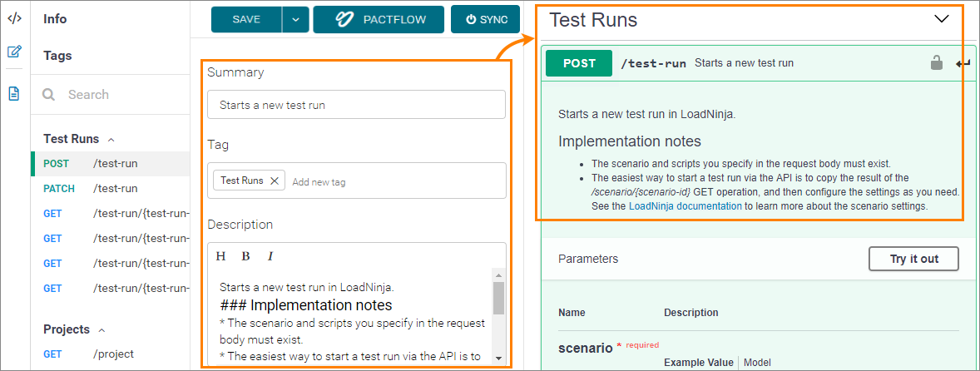Image resolution: width=980 pixels, height=371 pixels.
Task: Open the document view icon in sidebar
Action: click(14, 93)
